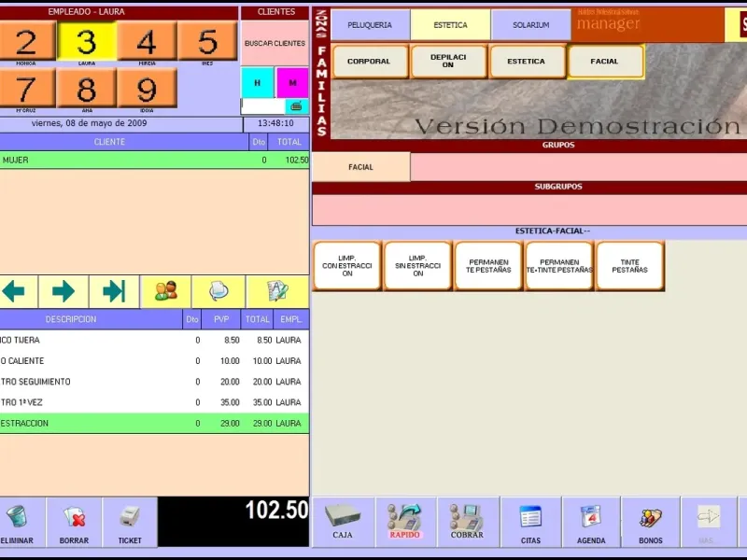The width and height of the screenshot is (747, 560).
Task: Click the DESCRIPCION column header
Action: click(91, 319)
